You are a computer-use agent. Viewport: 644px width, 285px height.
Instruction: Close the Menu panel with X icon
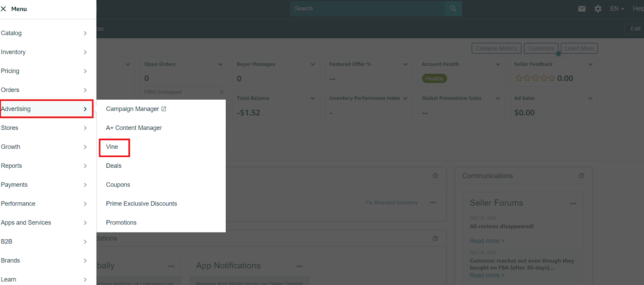(x=3, y=9)
